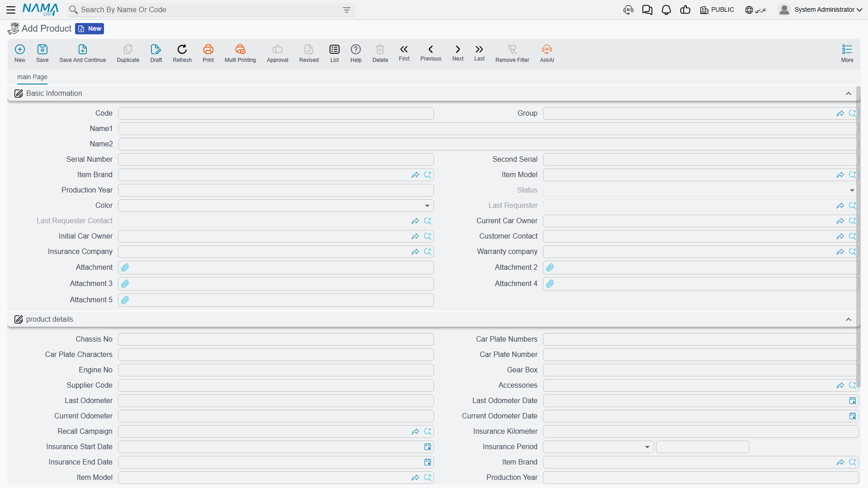Go to the Previous record
Viewport: 868px width, 488px height.
(431, 52)
